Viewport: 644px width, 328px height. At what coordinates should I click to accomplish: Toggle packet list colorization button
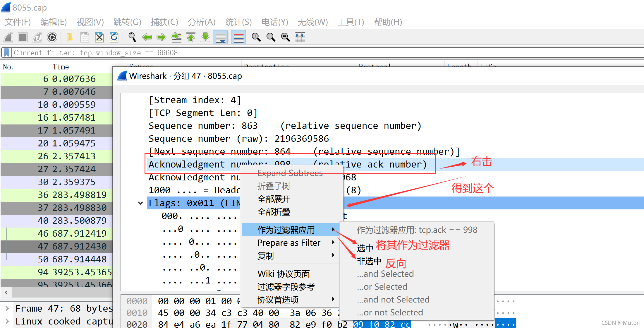coord(238,37)
